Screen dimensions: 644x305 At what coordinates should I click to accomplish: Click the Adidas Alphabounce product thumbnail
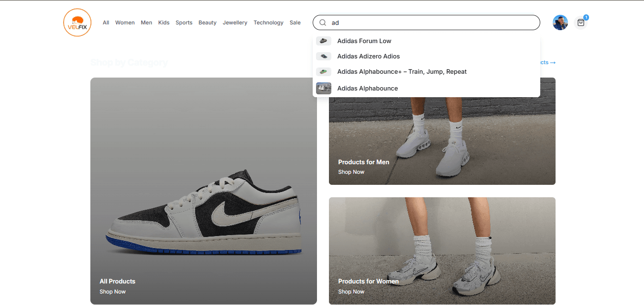[x=324, y=88]
